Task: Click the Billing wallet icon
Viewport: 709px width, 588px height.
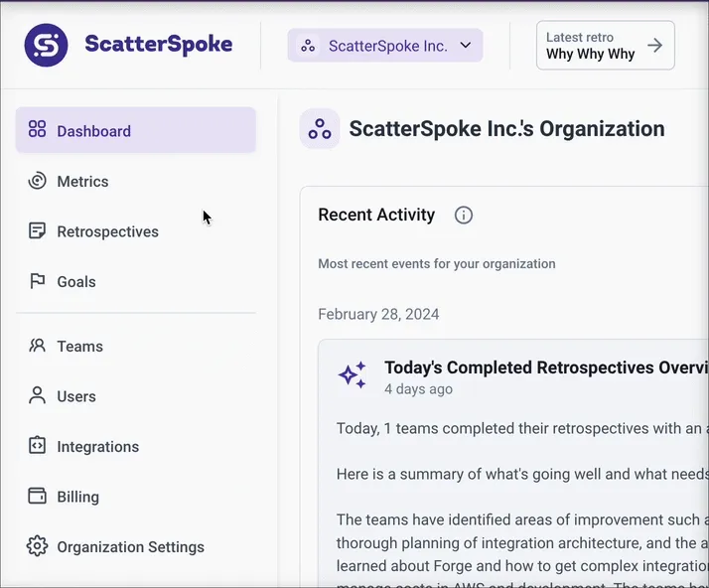Action: 37,496
